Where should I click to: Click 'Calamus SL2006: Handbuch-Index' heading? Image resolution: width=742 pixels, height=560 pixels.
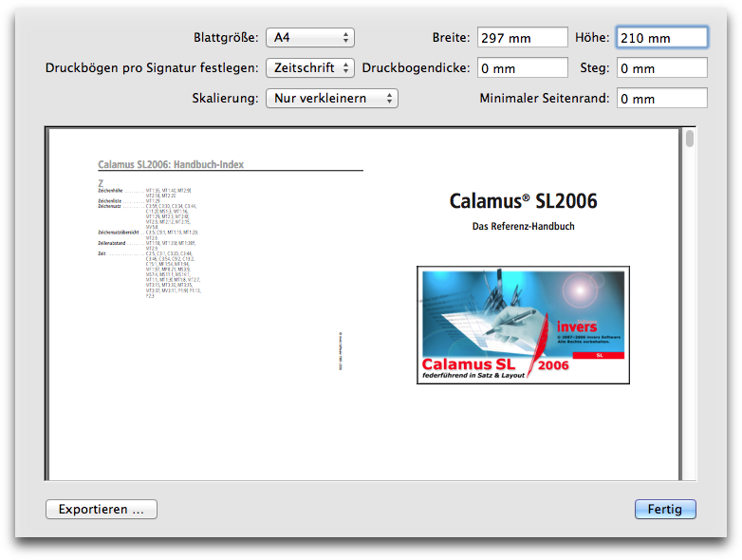(x=171, y=164)
